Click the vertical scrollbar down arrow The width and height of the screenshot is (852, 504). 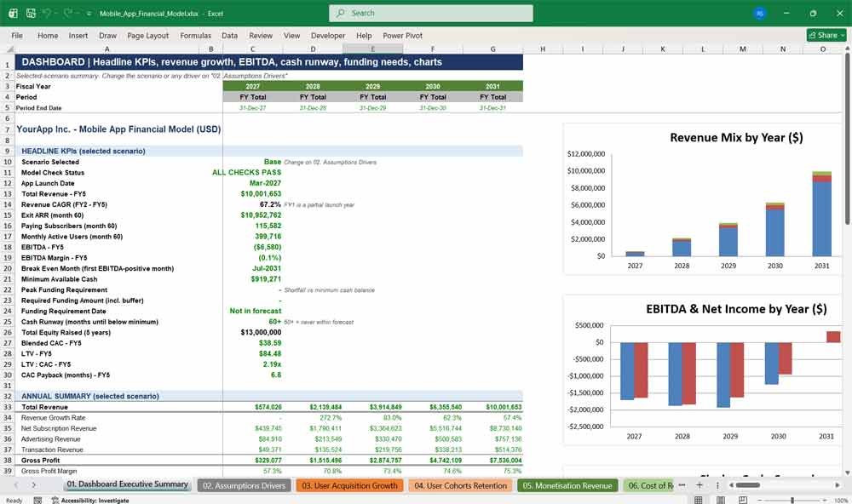tap(847, 473)
